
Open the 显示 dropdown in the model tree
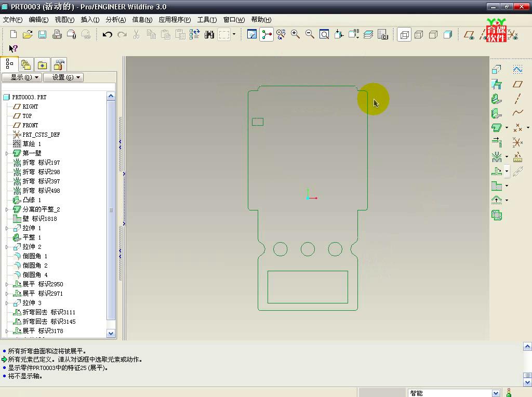coord(22,77)
